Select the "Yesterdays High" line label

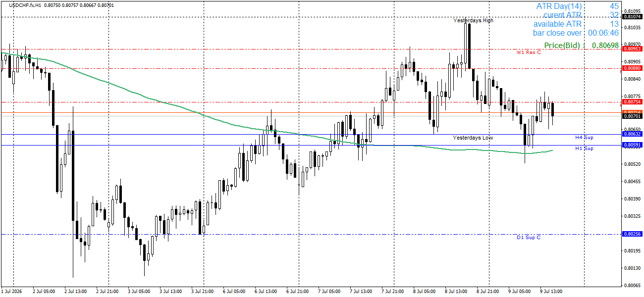tap(473, 20)
